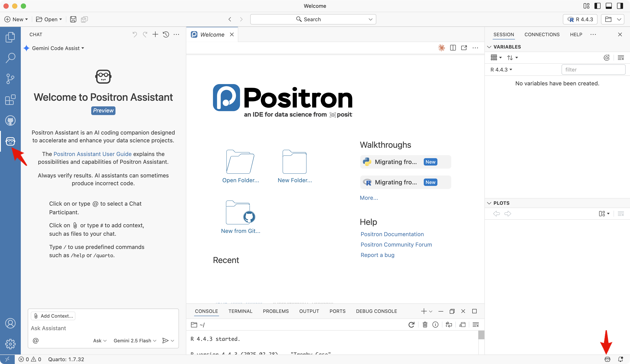
Task: Toggle secondary side bar visibility
Action: (x=620, y=6)
